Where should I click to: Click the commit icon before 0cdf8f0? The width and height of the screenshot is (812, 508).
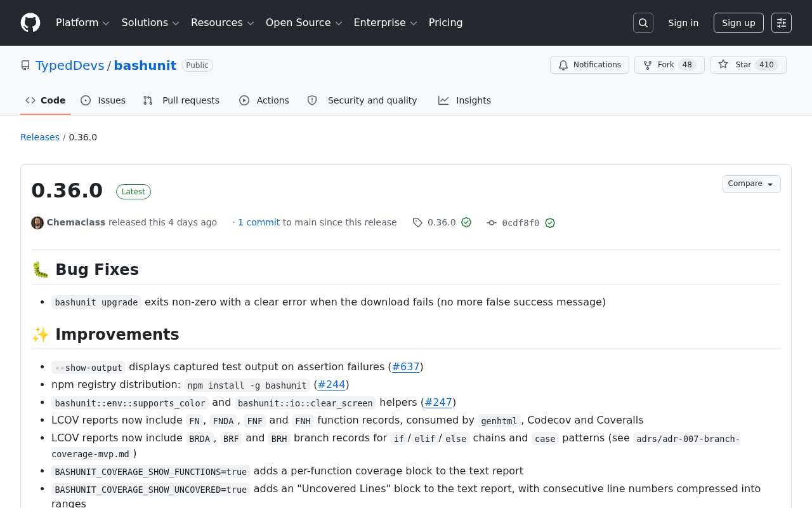point(492,223)
